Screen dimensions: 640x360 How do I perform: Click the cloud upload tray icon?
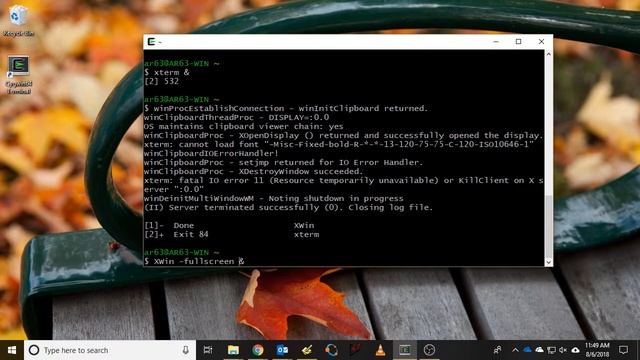point(575,350)
